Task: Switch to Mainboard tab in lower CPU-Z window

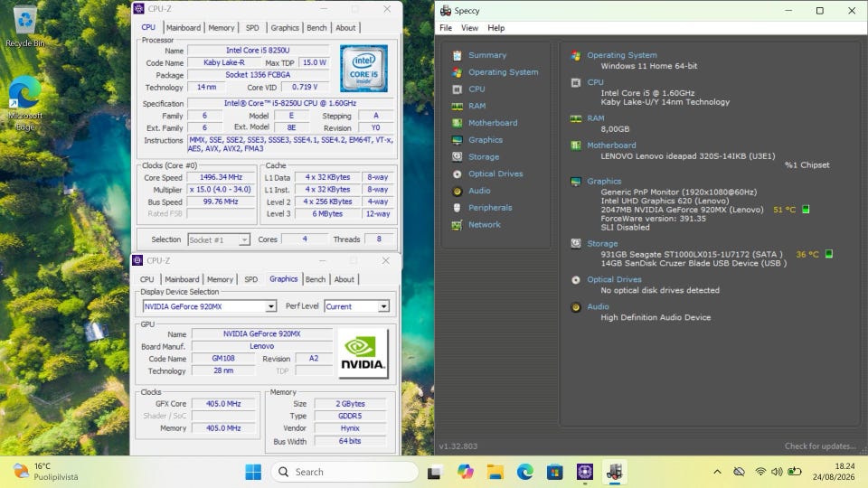Action: point(182,279)
